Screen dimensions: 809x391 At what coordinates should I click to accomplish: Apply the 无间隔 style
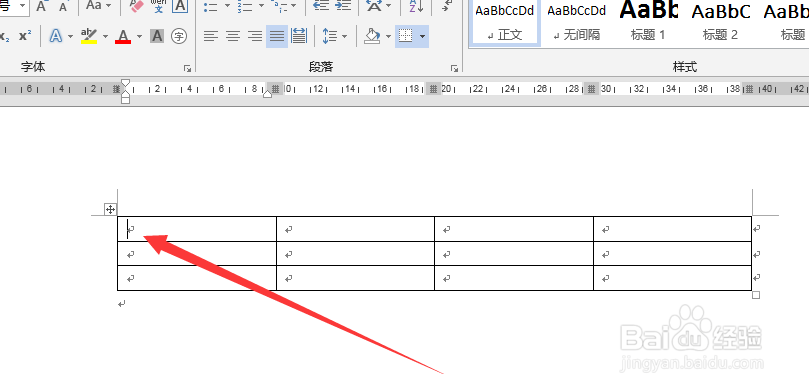pos(576,23)
